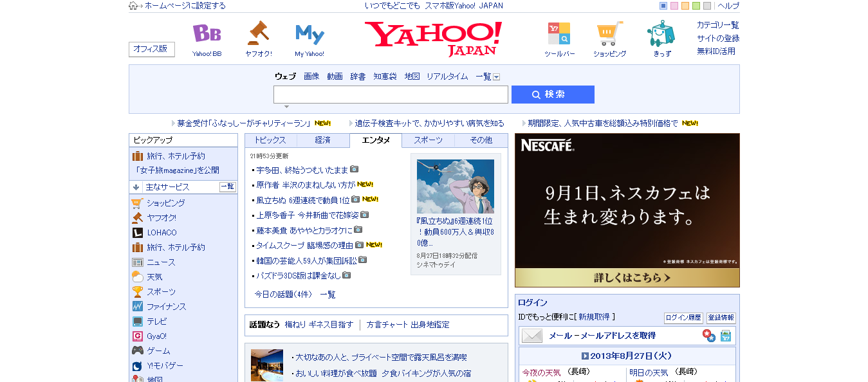Viewport: 868px width, 382px height.
Task: Open the 上原多香子 今井新曲で花嫁姿 headline
Action: (x=308, y=215)
